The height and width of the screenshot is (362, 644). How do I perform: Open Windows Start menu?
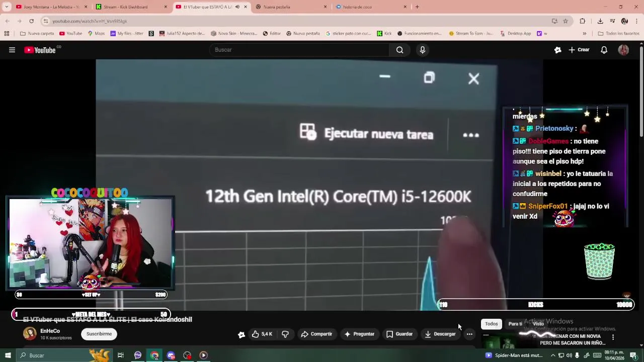point(8,355)
